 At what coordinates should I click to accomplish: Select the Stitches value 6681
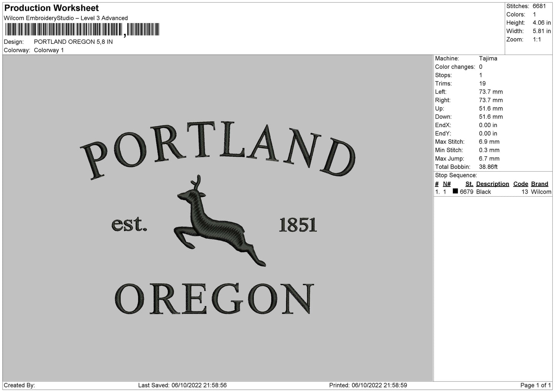[x=539, y=6]
